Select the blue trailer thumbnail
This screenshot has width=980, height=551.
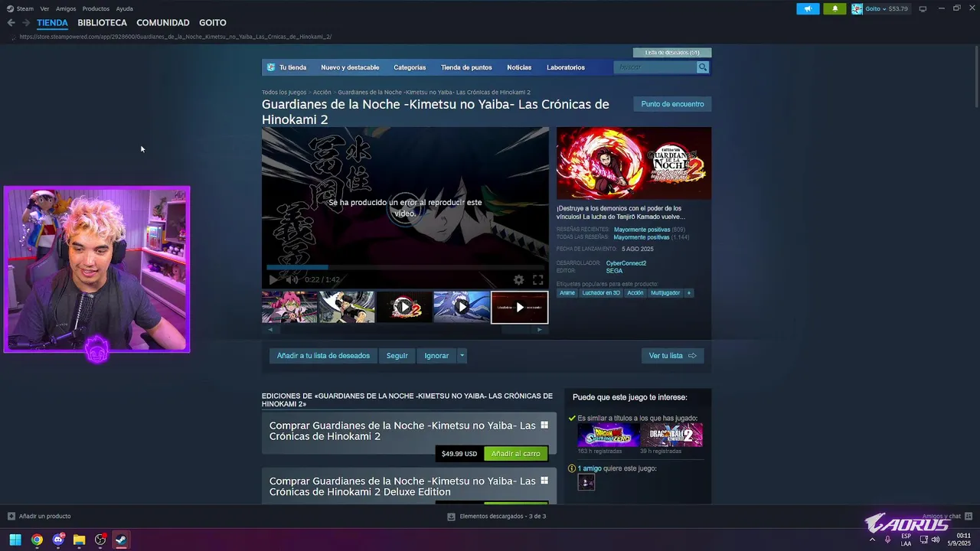462,307
